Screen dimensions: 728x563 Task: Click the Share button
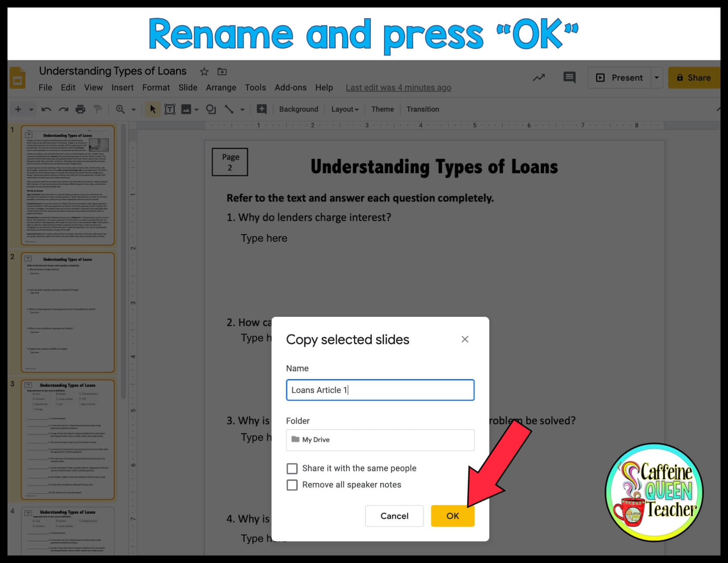(694, 78)
